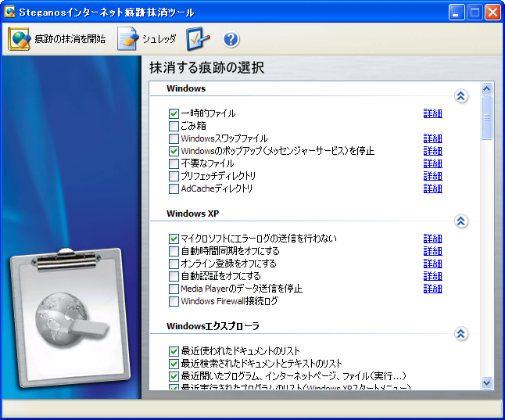Screen dimensions: 505x420
Task: Check 自動認証をオフにする option
Action: [x=174, y=276]
